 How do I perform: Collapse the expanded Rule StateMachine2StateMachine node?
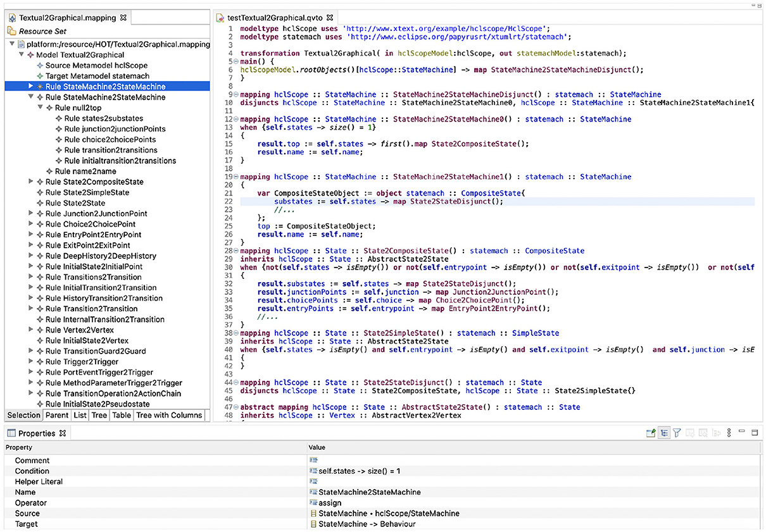30,97
